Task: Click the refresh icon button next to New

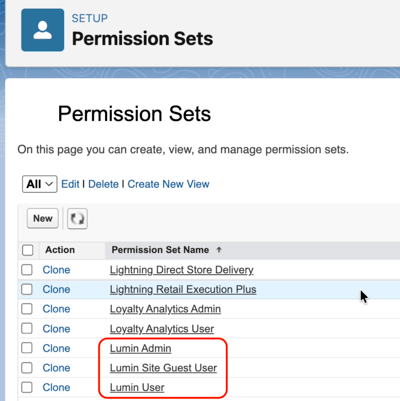Action: (x=77, y=219)
